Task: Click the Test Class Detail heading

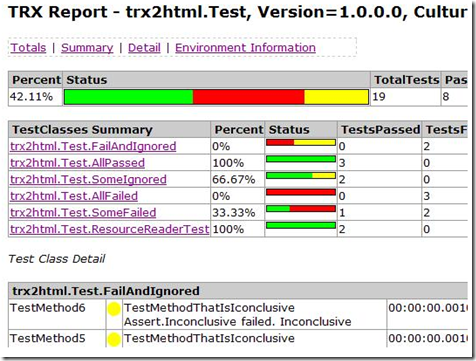Action: (57, 259)
